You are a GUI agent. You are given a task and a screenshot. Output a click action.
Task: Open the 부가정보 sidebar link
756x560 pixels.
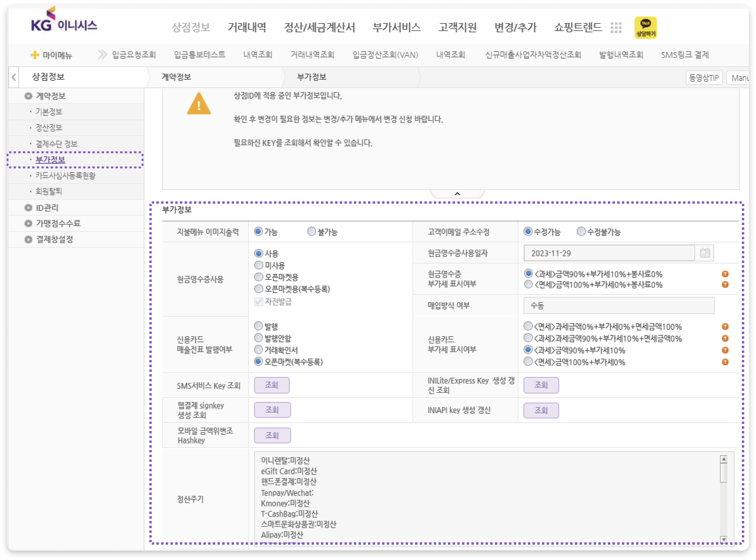coord(50,160)
